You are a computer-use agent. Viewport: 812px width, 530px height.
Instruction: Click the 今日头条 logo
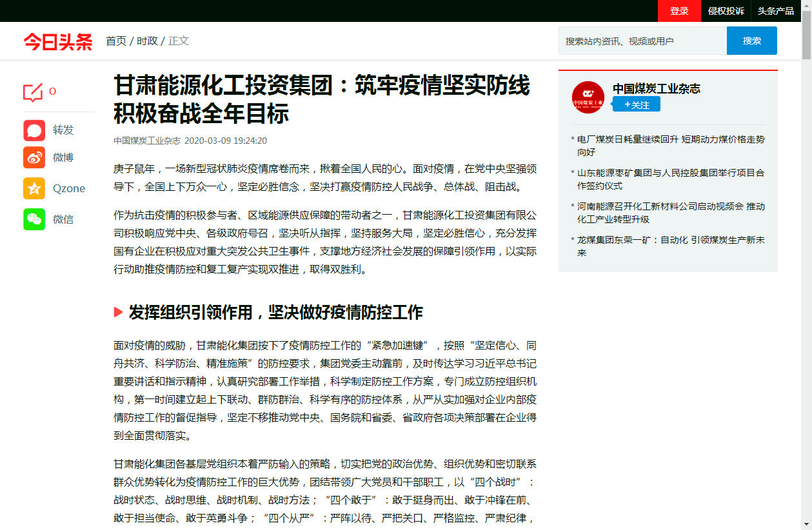coord(58,41)
